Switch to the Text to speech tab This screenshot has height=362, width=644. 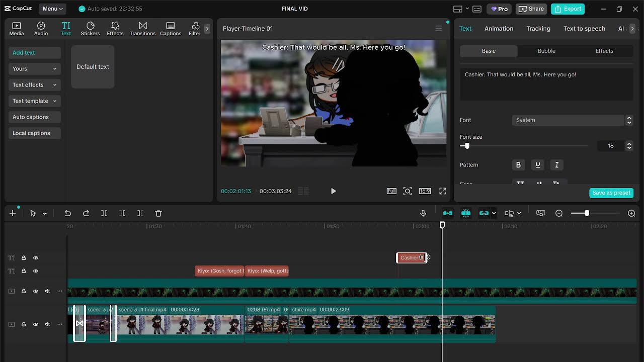coord(584,29)
